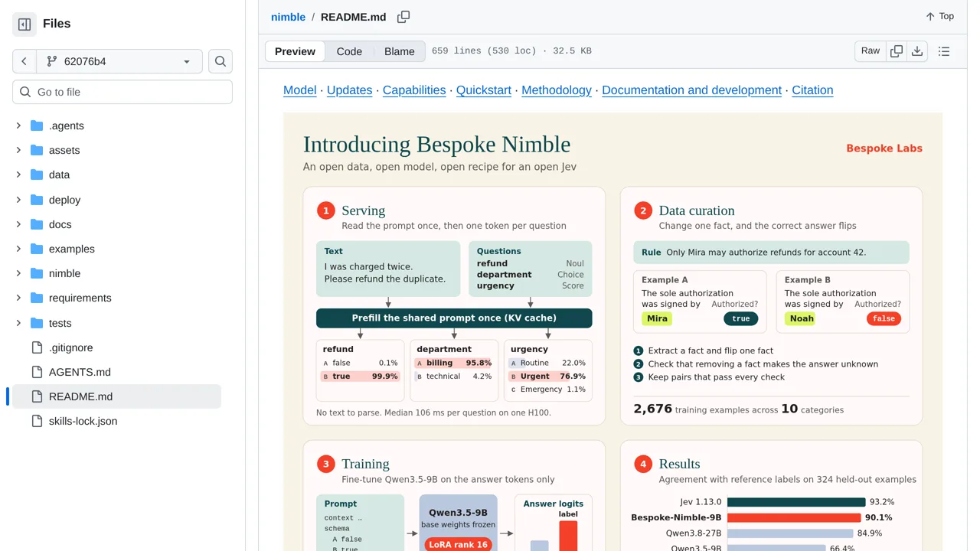This screenshot has width=980, height=551.
Task: Download raw file icon
Action: [x=917, y=51]
